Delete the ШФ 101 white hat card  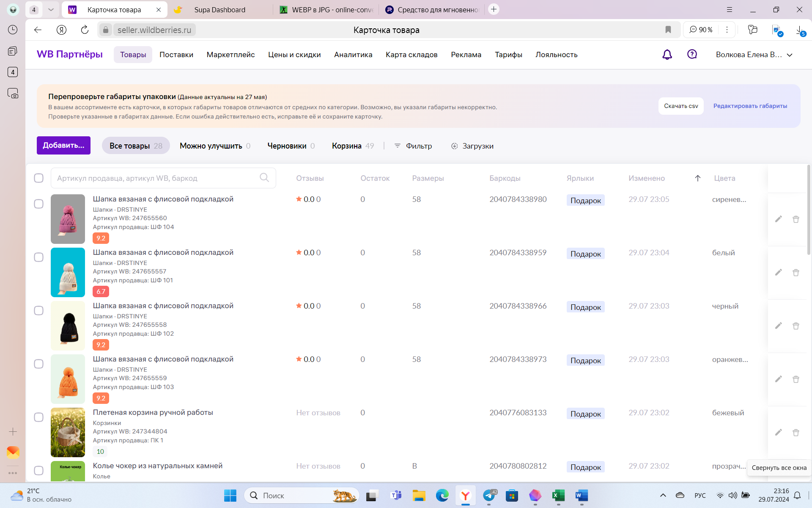(796, 273)
